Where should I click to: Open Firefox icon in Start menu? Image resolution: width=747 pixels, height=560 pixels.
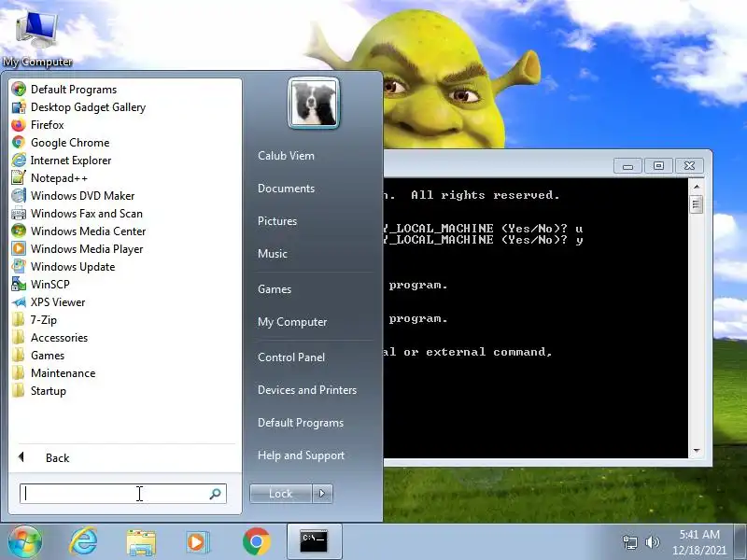click(19, 125)
